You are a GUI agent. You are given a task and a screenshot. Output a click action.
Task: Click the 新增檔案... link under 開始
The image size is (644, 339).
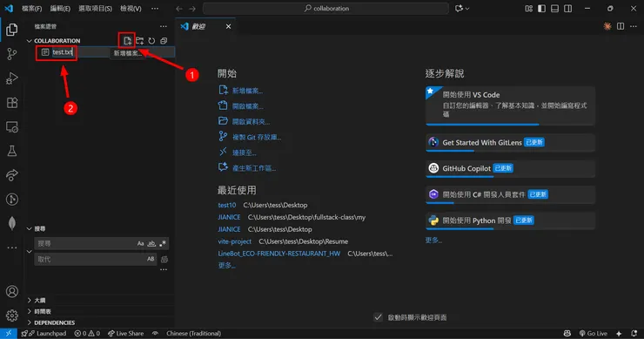(x=247, y=91)
